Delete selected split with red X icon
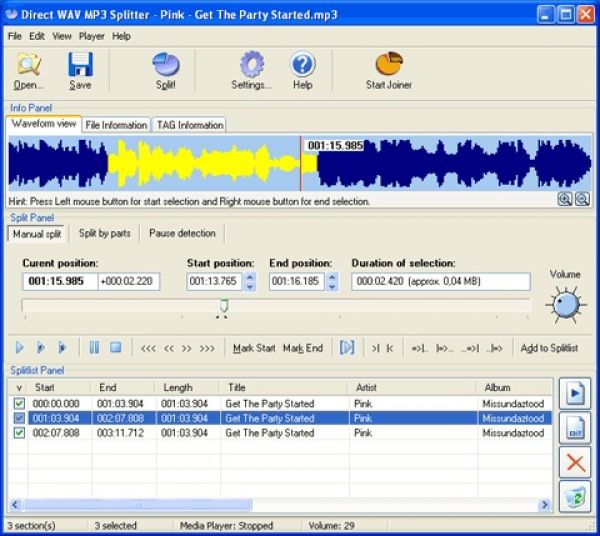This screenshot has height=536, width=600. [x=574, y=461]
